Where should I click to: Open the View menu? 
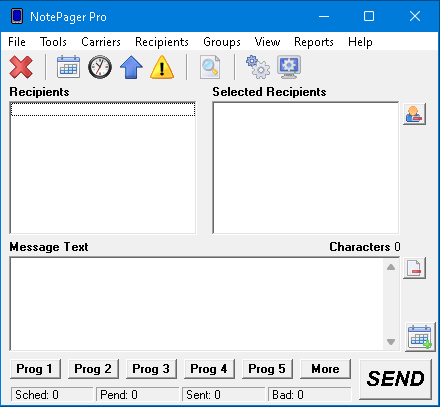tap(267, 42)
